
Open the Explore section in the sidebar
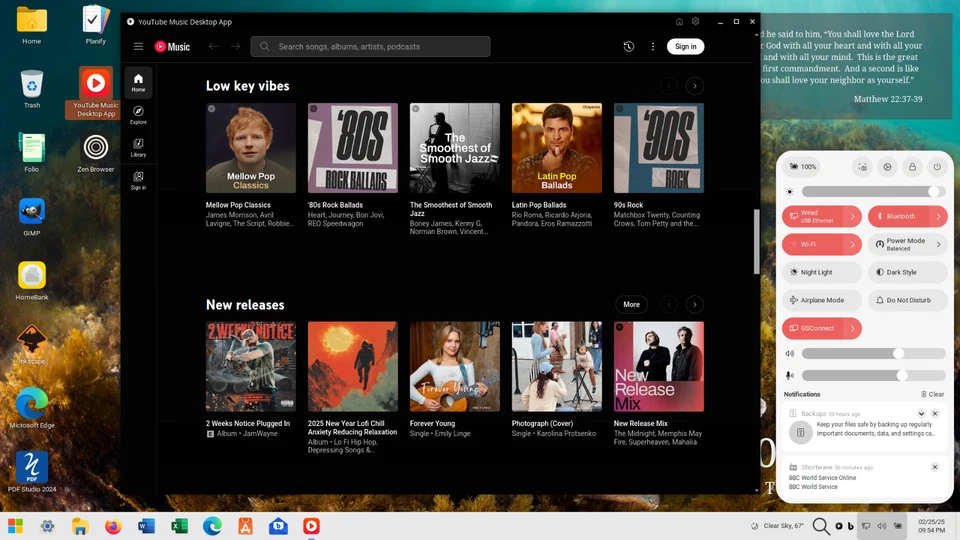click(138, 115)
